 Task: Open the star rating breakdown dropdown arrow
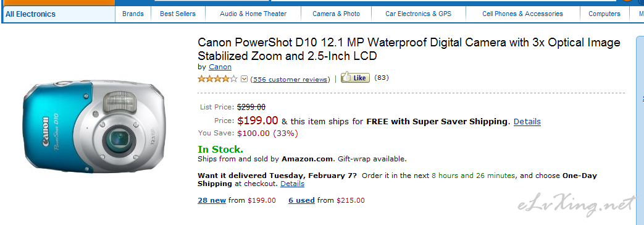pos(244,79)
